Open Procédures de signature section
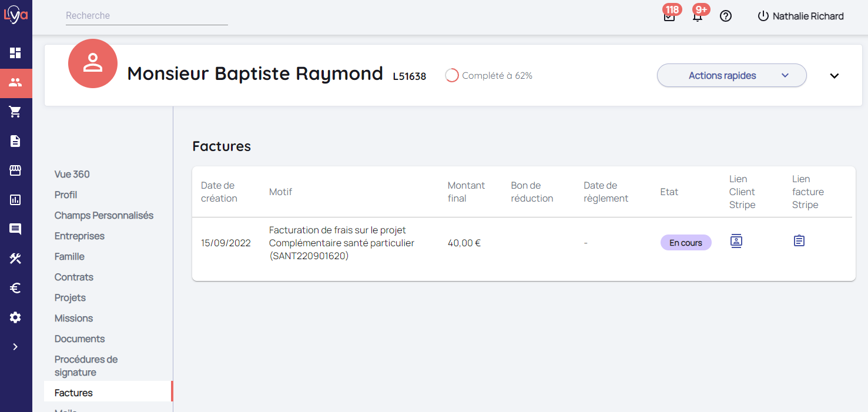Screen dimensions: 868x412 tap(86, 366)
